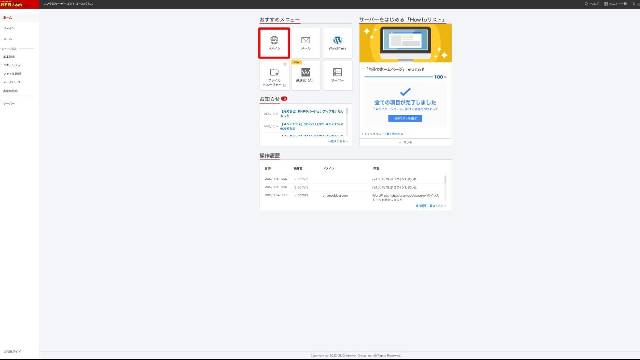Open the tile marked with the yellow NEW badge
Image resolution: width=640 pixels, height=360 pixels.
coord(305,76)
